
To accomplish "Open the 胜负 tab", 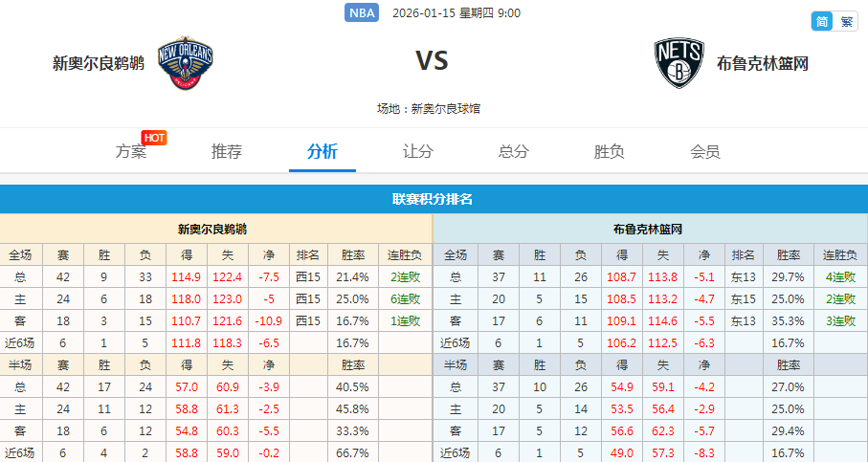I will 610,151.
